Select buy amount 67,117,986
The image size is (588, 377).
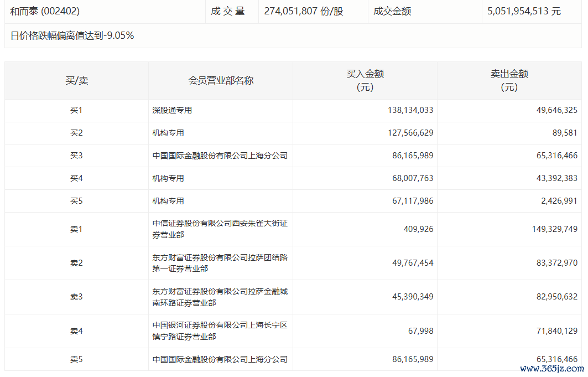pyautogui.click(x=413, y=201)
